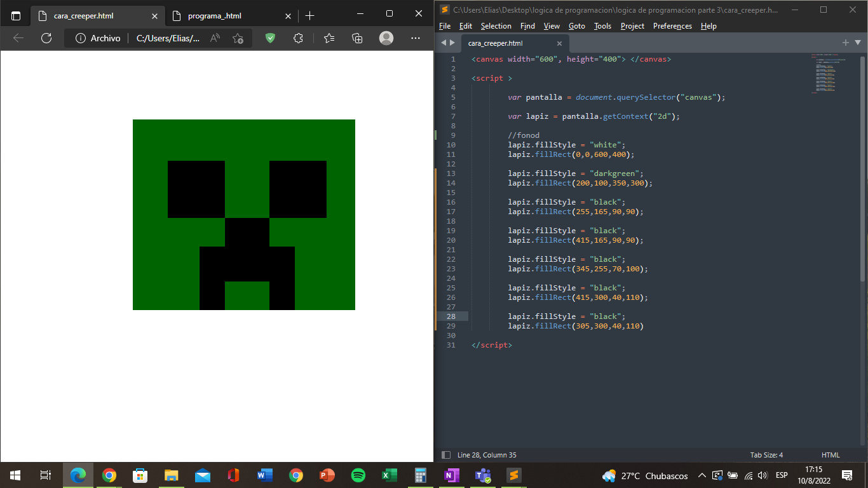868x488 pixels.
Task: Click the vertical scrollbar in Sublime editor
Action: coord(862,168)
